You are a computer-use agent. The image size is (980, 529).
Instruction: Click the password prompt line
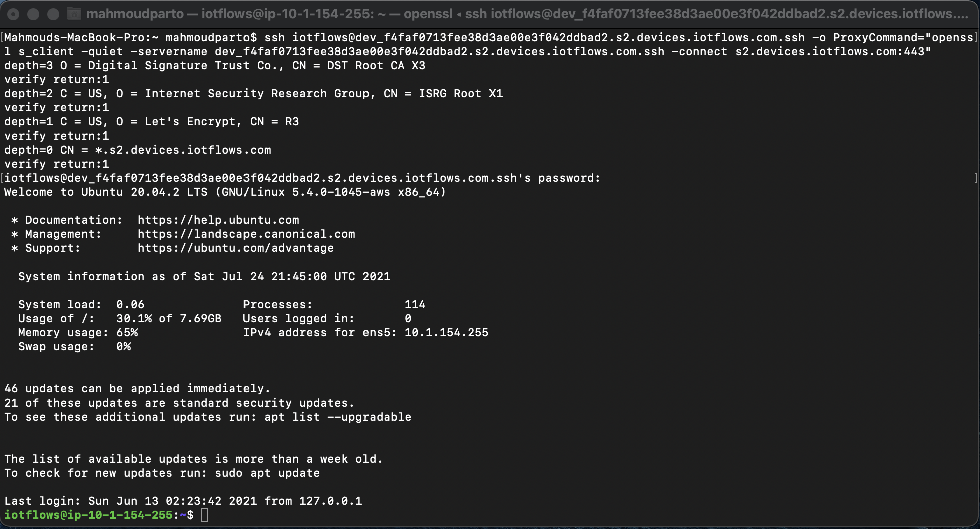coord(302,178)
